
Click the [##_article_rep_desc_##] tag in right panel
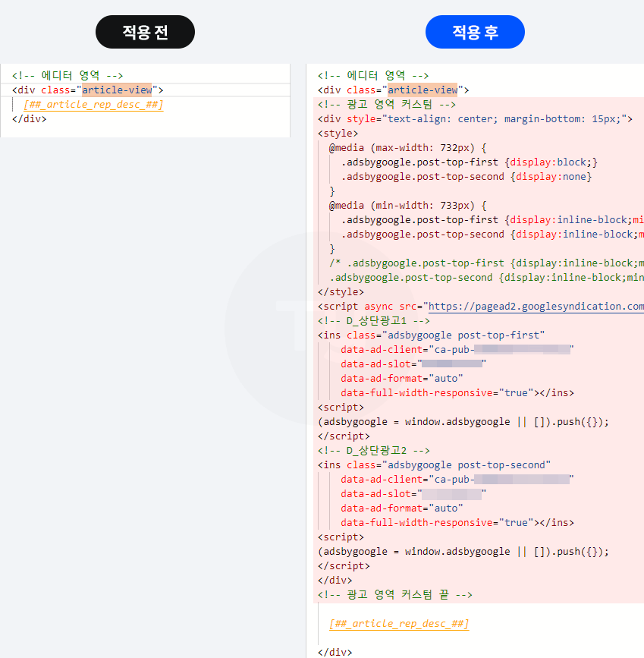(x=399, y=623)
